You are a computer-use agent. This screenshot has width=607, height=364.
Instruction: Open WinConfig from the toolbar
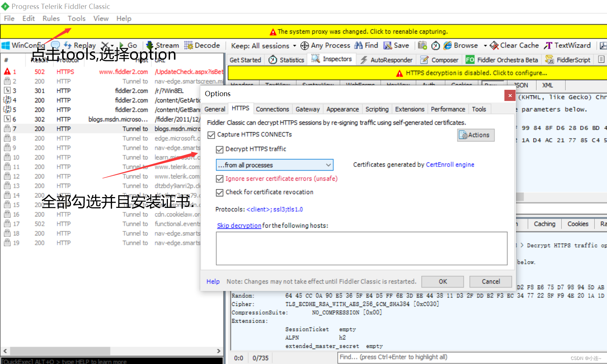pos(23,45)
